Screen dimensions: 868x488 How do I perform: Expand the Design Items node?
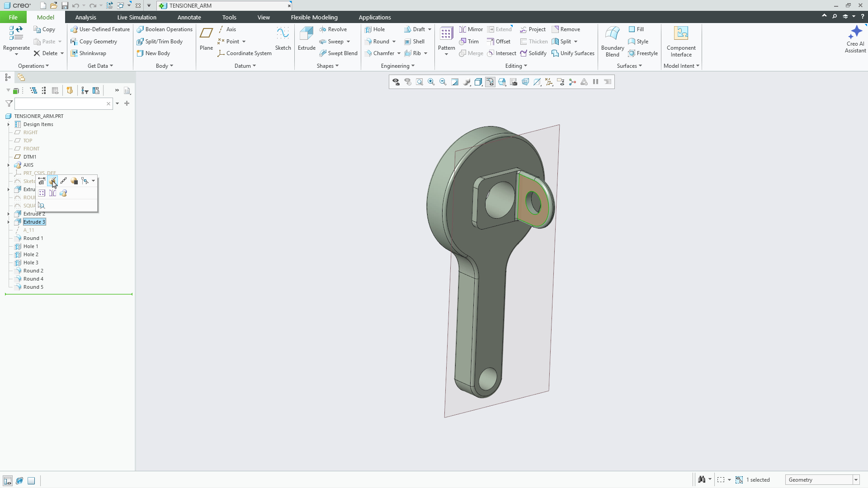tap(8, 124)
